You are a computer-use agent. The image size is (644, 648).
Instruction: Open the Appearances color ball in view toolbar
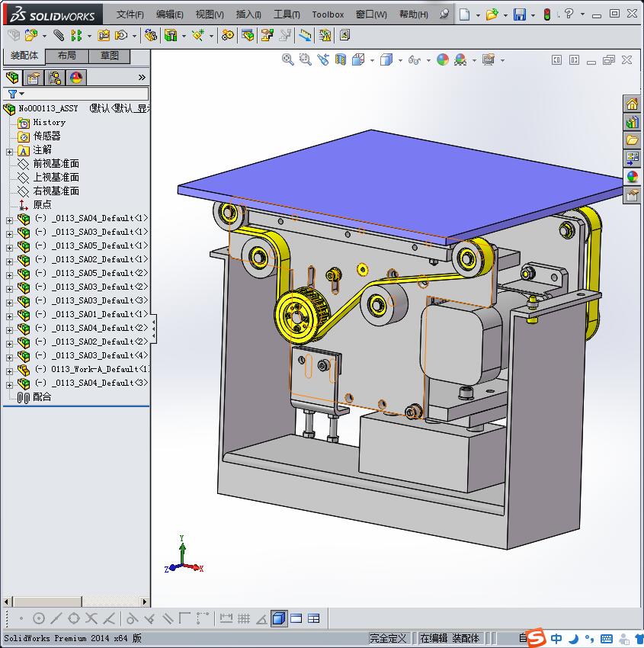(443, 59)
